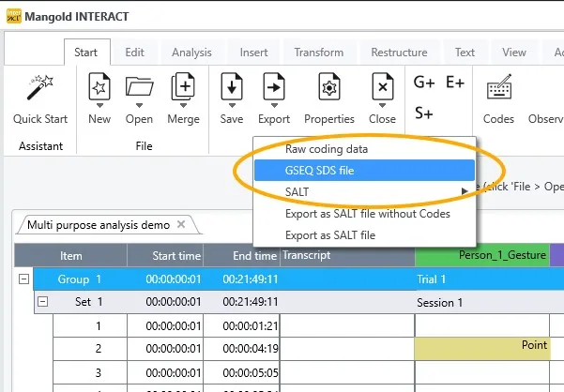Click the Item column header
The width and height of the screenshot is (564, 392).
click(x=71, y=255)
